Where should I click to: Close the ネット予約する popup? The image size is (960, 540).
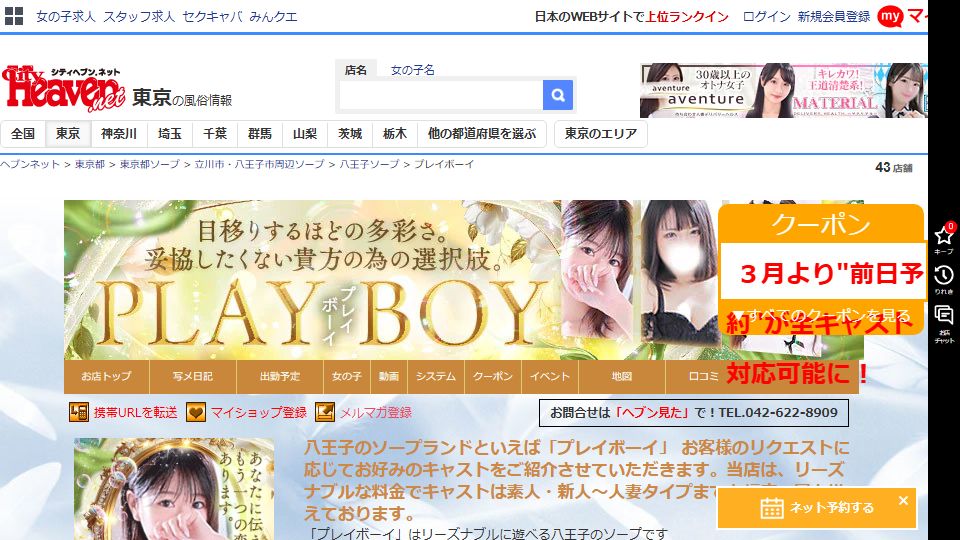903,500
